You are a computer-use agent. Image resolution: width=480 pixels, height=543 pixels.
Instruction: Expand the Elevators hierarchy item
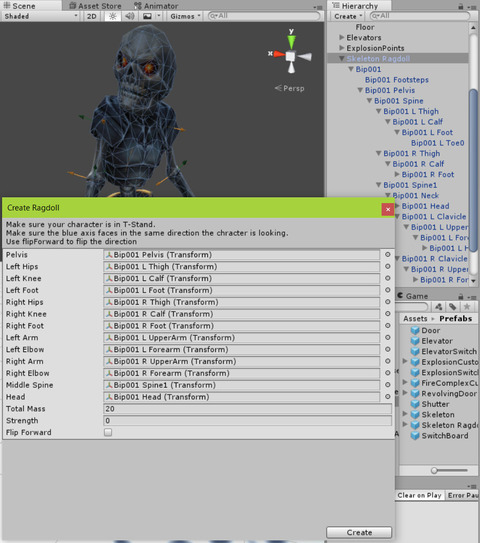342,37
